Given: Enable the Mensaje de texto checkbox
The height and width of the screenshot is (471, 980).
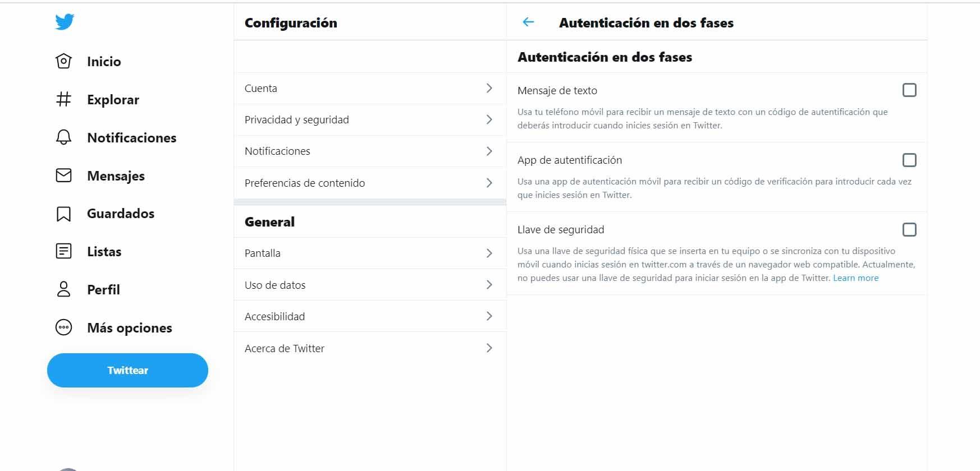Looking at the screenshot, I should [909, 90].
